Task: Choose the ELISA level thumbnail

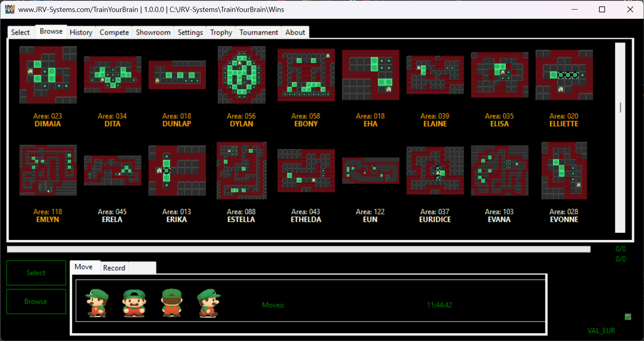Action: point(500,75)
